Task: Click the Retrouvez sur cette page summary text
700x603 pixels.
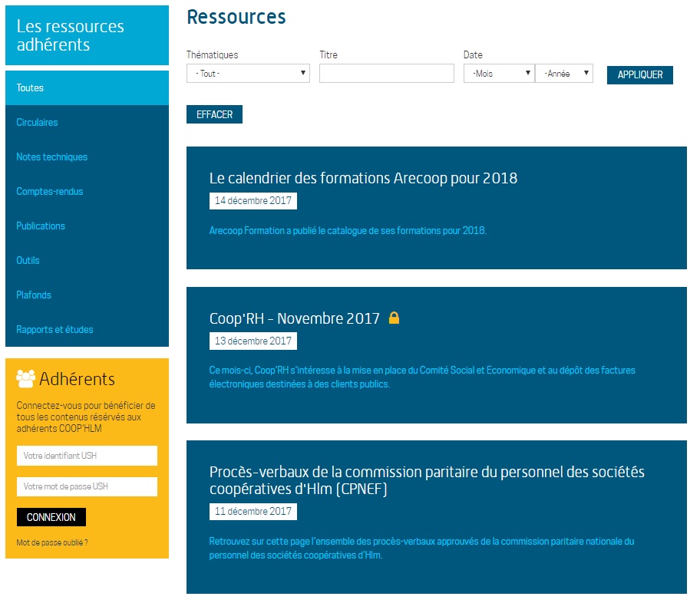Action: point(421,548)
